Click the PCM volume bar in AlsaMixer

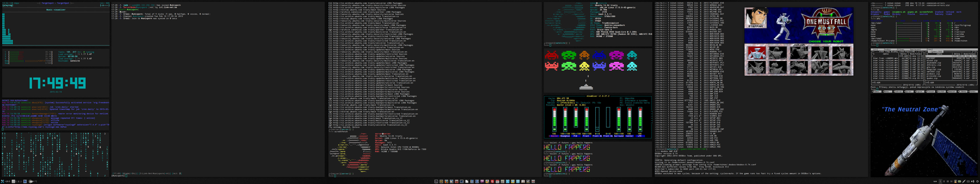click(576, 117)
